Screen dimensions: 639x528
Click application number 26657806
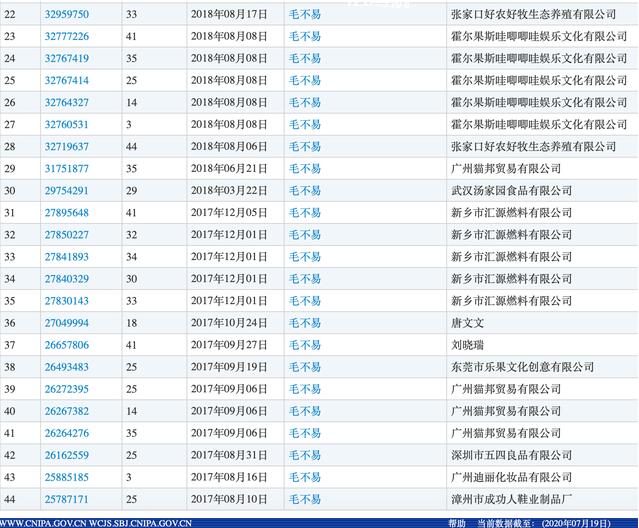pos(67,345)
